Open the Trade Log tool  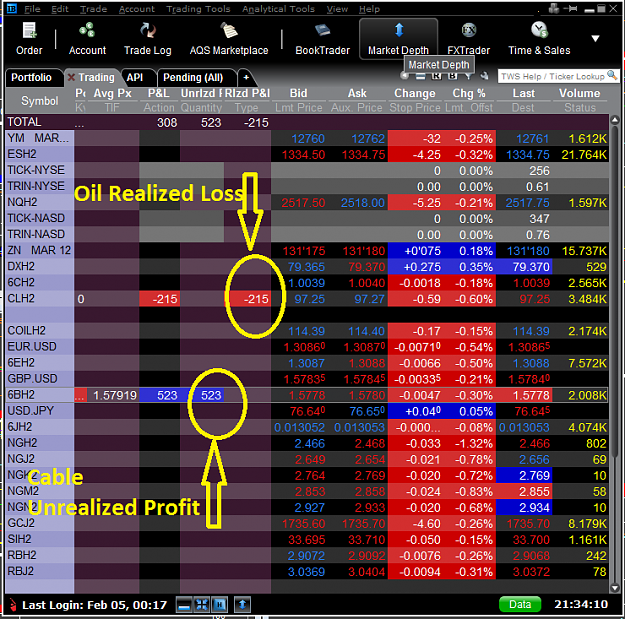coord(147,39)
